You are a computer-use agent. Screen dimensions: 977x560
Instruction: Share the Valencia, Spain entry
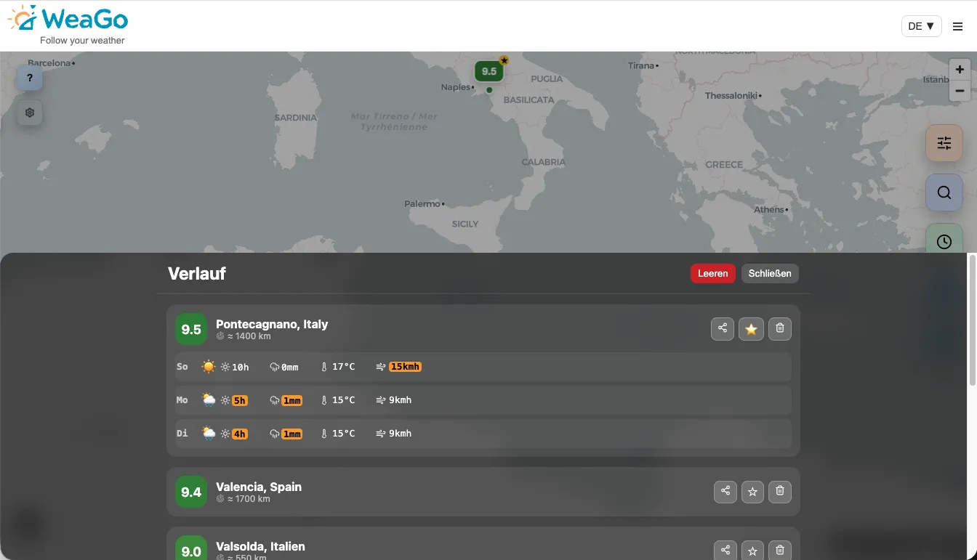(x=725, y=491)
